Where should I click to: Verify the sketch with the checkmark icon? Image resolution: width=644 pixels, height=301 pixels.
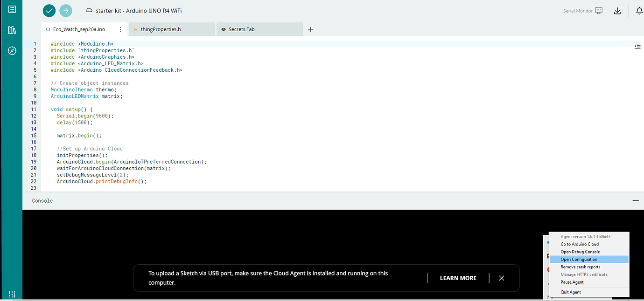click(49, 10)
